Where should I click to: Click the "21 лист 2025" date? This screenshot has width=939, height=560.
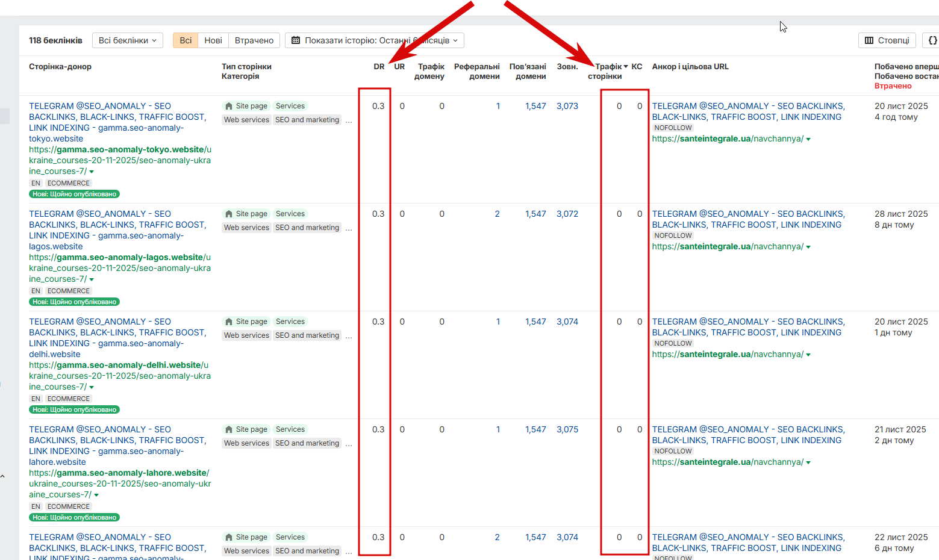tap(900, 429)
